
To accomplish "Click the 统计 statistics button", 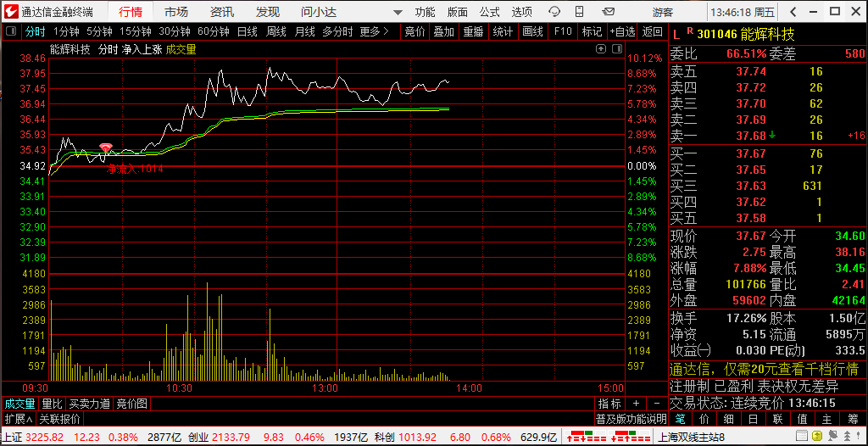I will [503, 31].
